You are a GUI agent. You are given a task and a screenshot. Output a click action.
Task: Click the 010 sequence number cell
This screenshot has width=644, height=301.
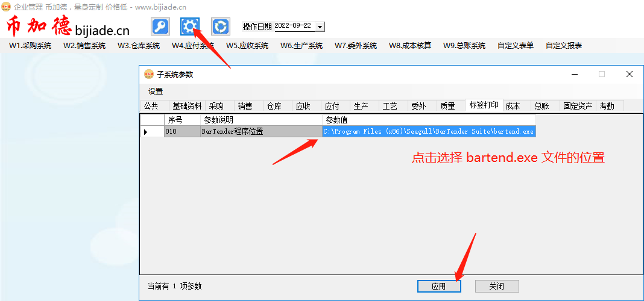pyautogui.click(x=182, y=132)
